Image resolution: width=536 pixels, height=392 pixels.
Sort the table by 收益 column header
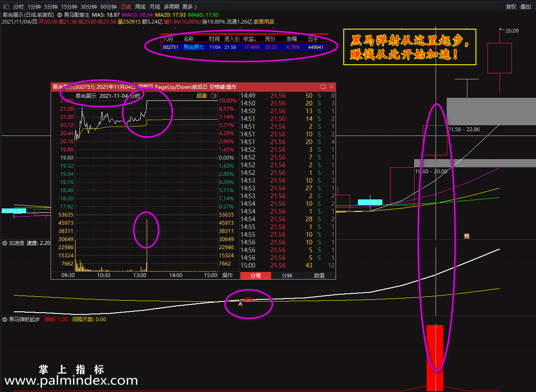[249, 39]
